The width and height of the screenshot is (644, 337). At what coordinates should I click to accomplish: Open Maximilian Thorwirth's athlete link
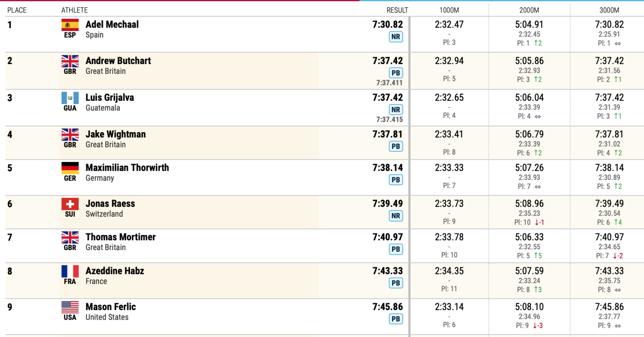point(127,168)
